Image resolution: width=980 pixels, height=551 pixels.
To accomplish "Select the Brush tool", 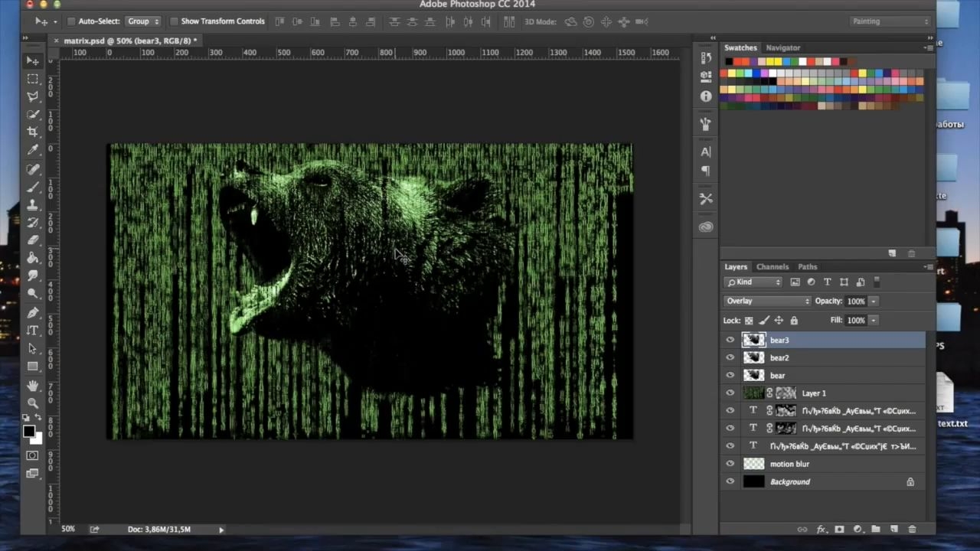I will [32, 187].
